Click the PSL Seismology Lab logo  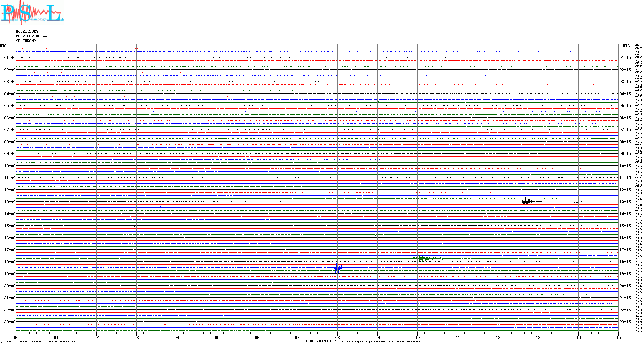[32, 13]
